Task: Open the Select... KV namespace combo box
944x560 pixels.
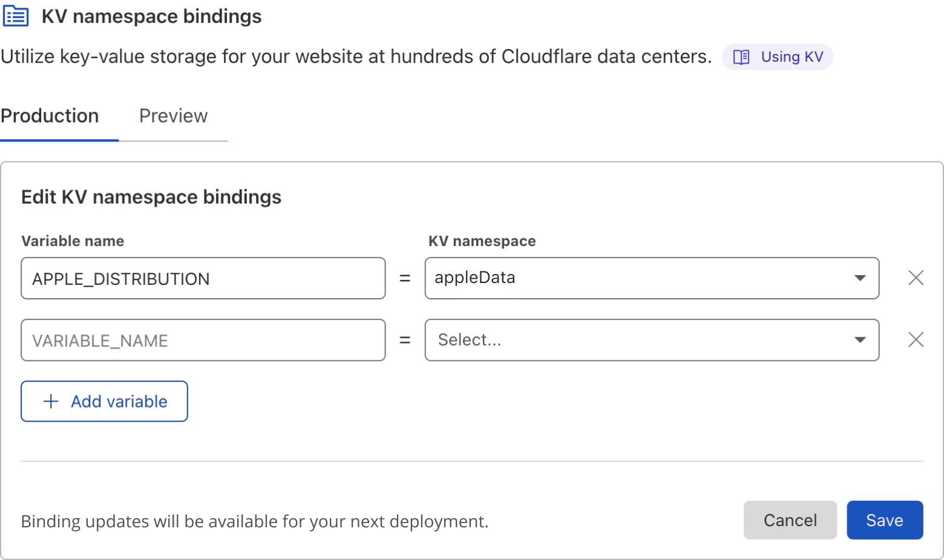Action: pos(641,340)
